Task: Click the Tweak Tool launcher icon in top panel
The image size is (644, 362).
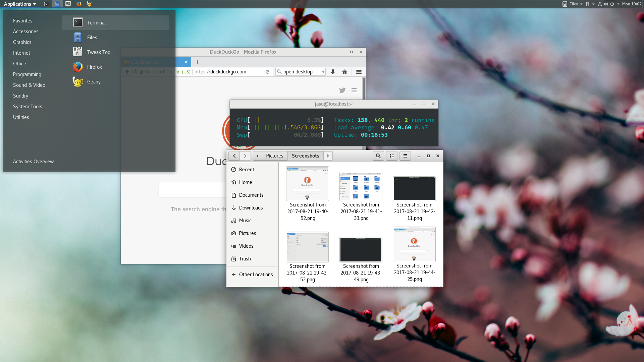Action: tap(68, 4)
